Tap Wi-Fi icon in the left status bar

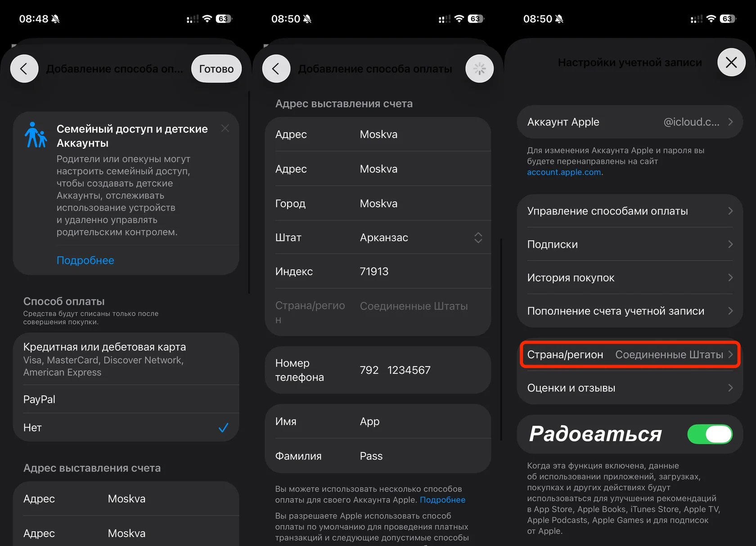point(207,19)
